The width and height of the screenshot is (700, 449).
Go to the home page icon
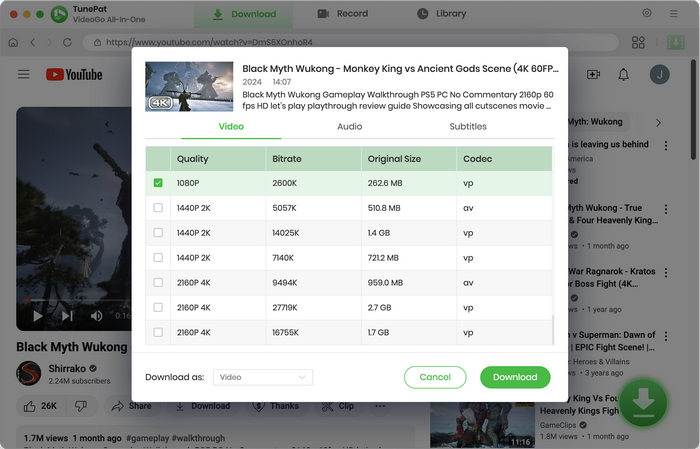pyautogui.click(x=13, y=42)
